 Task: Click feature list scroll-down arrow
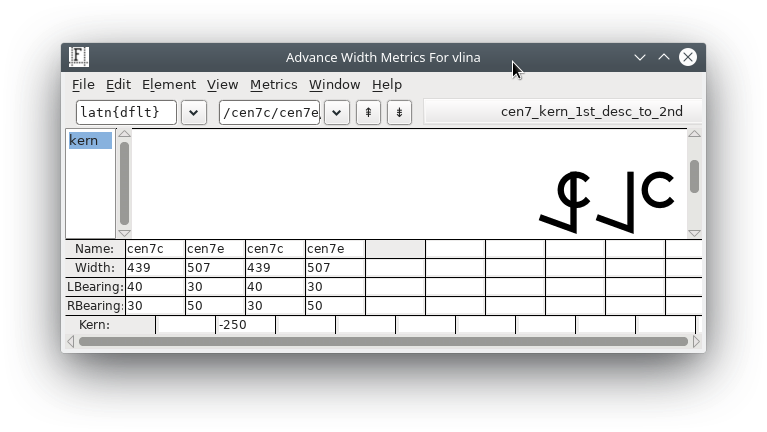click(124, 233)
